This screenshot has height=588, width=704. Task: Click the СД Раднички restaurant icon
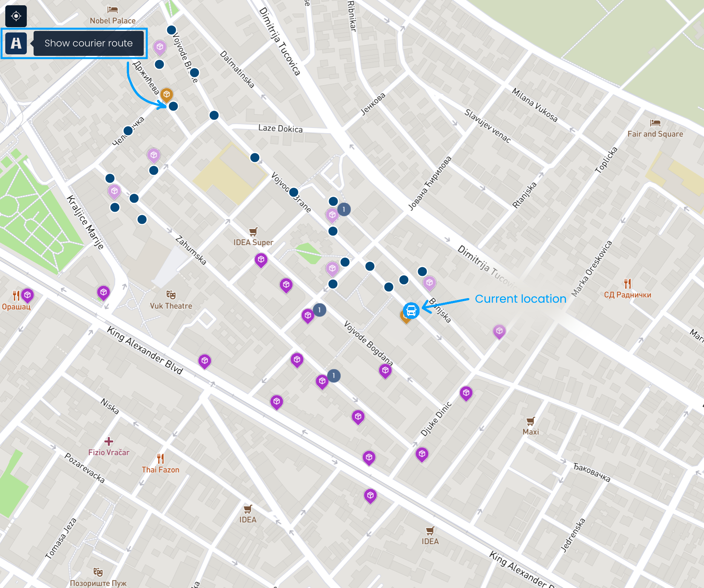pos(627,283)
